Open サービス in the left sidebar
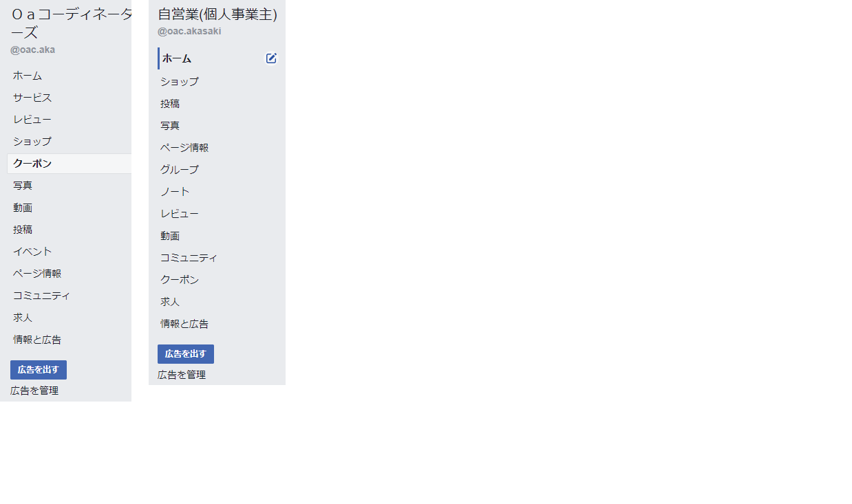 [x=32, y=98]
